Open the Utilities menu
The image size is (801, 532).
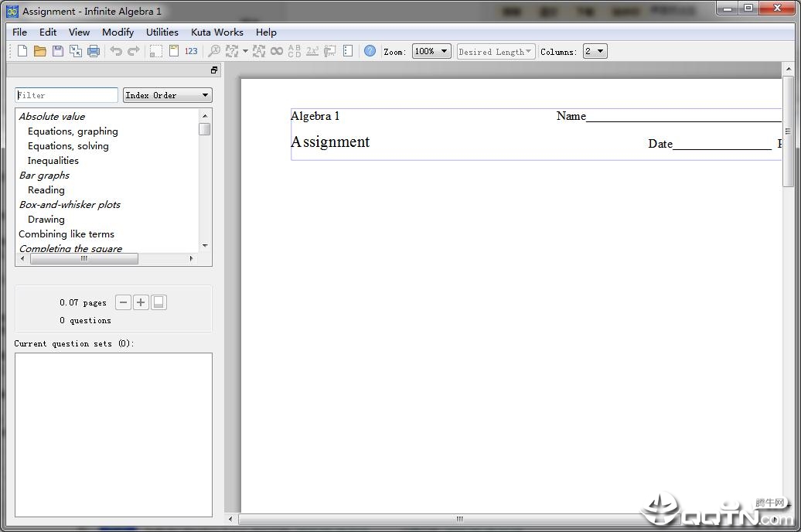(x=162, y=32)
